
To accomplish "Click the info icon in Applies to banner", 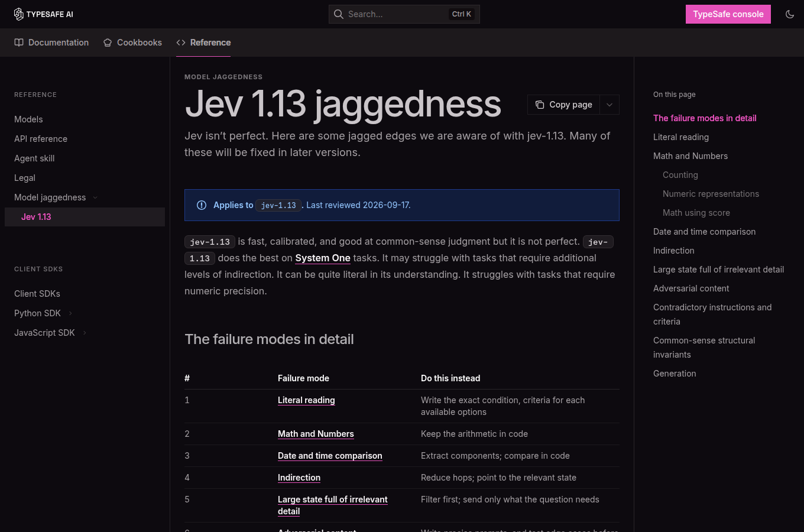I will click(202, 205).
